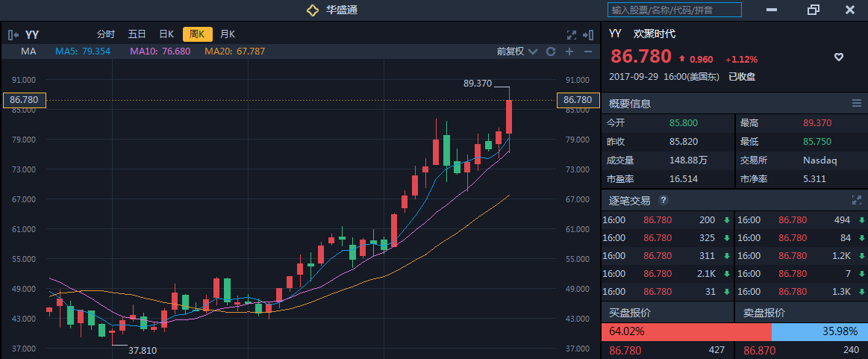The width and height of the screenshot is (868, 359).
Task: Click the fullscreen chart icon above the chart
Action: 572,34
